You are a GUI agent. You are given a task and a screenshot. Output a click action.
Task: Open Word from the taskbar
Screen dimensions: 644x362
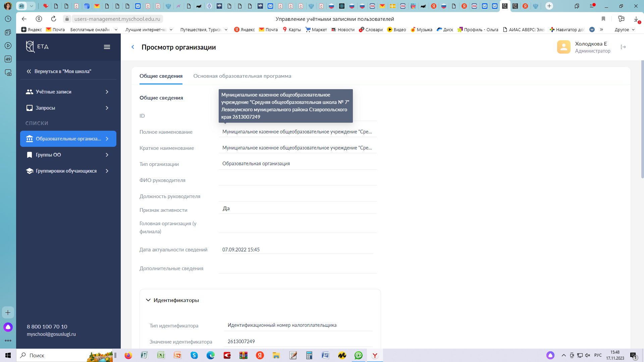pos(325,355)
